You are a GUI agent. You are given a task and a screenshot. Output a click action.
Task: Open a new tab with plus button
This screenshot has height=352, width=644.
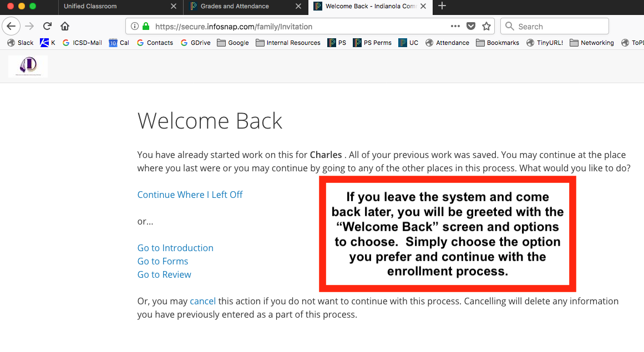[x=442, y=6]
